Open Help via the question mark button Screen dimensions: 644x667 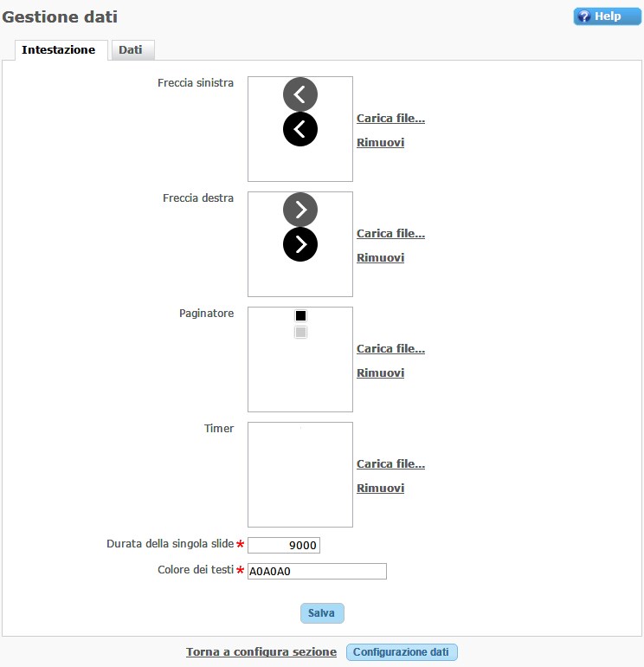tap(607, 16)
